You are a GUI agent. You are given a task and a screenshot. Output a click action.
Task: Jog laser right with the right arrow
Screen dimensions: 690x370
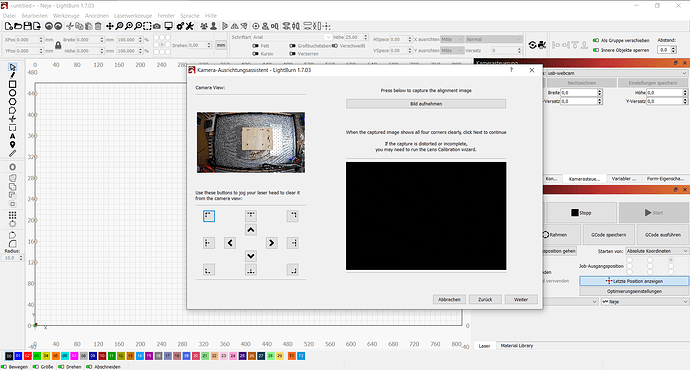272,243
